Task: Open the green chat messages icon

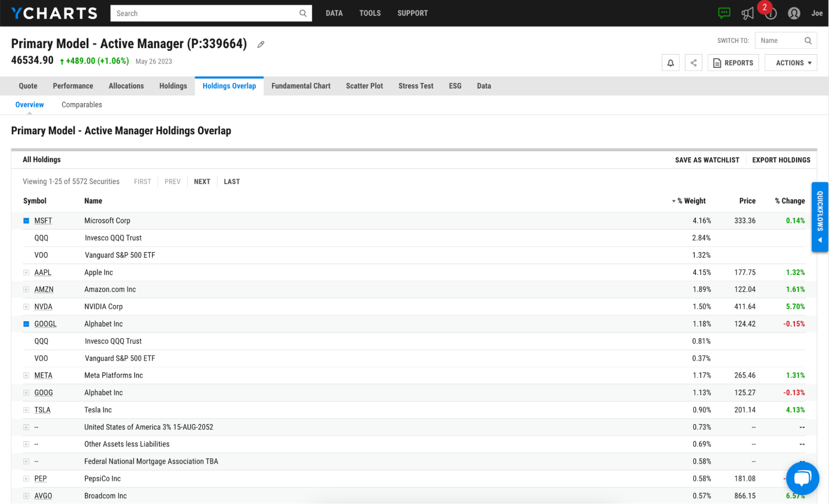Action: [x=724, y=13]
